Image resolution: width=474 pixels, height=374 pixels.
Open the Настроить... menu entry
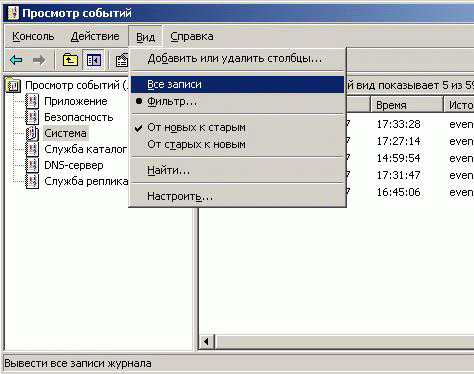pos(237,196)
